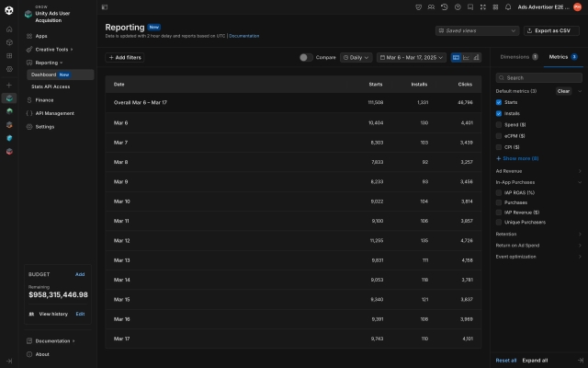The image size is (588, 368).
Task: Open the Home icon in the left rail
Action: click(x=9, y=29)
